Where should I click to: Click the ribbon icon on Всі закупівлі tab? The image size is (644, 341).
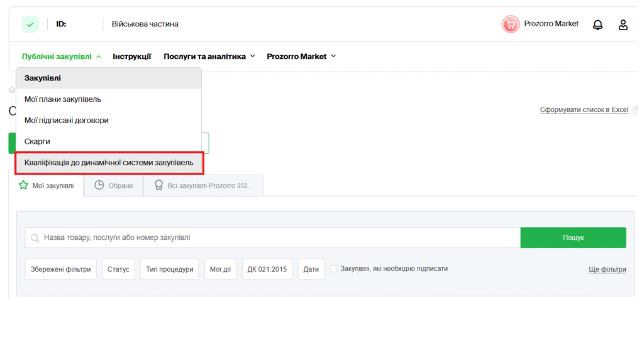[158, 185]
